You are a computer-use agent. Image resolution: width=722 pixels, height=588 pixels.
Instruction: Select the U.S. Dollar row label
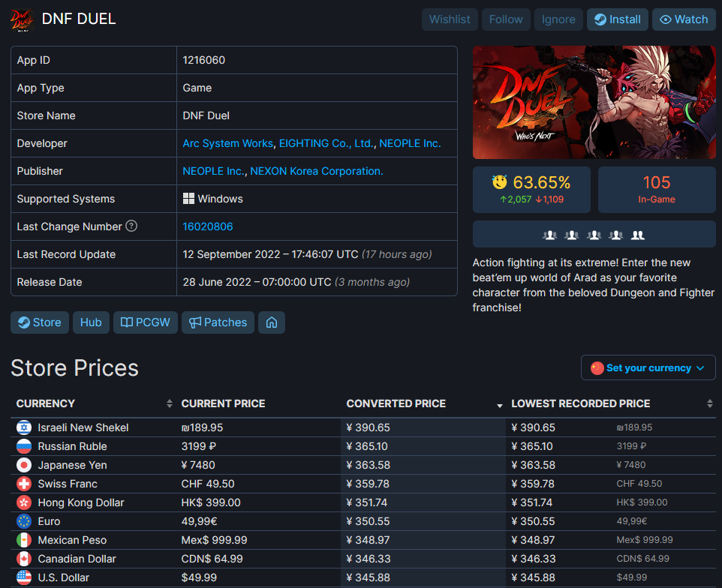click(64, 577)
